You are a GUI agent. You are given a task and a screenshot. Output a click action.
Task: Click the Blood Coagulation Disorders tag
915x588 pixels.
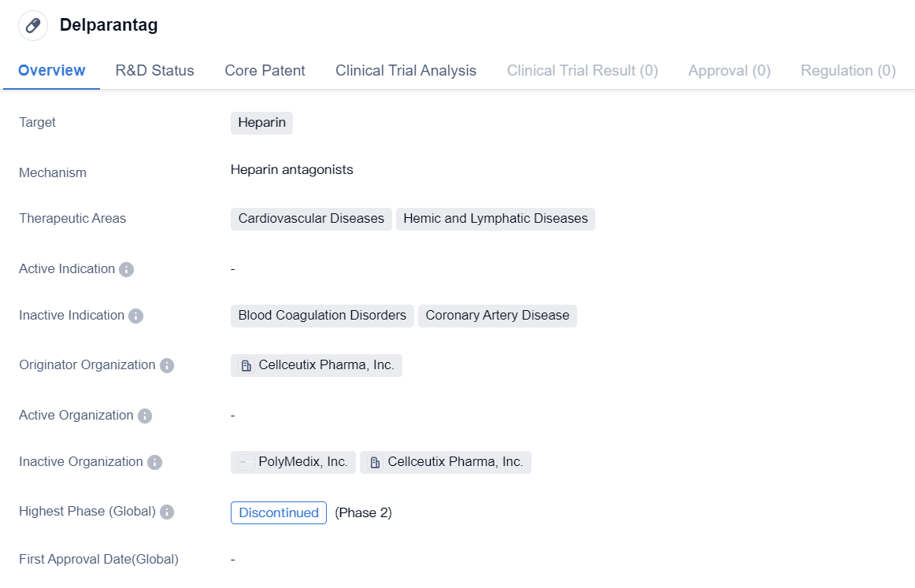pos(322,316)
